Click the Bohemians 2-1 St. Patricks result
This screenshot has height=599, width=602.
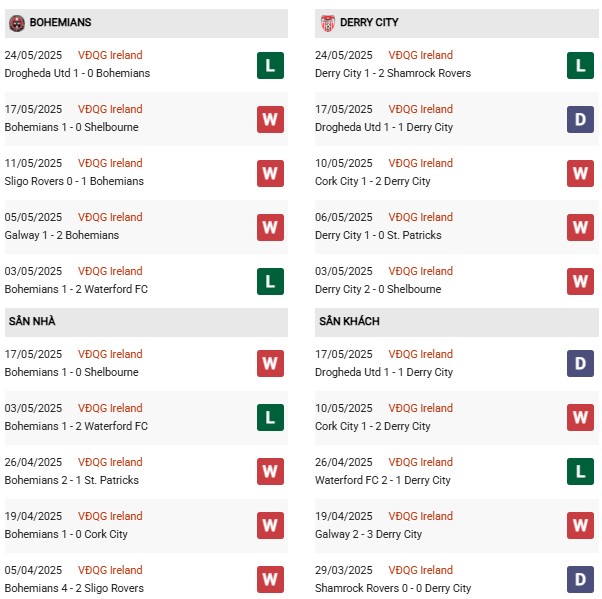pyautogui.click(x=72, y=480)
